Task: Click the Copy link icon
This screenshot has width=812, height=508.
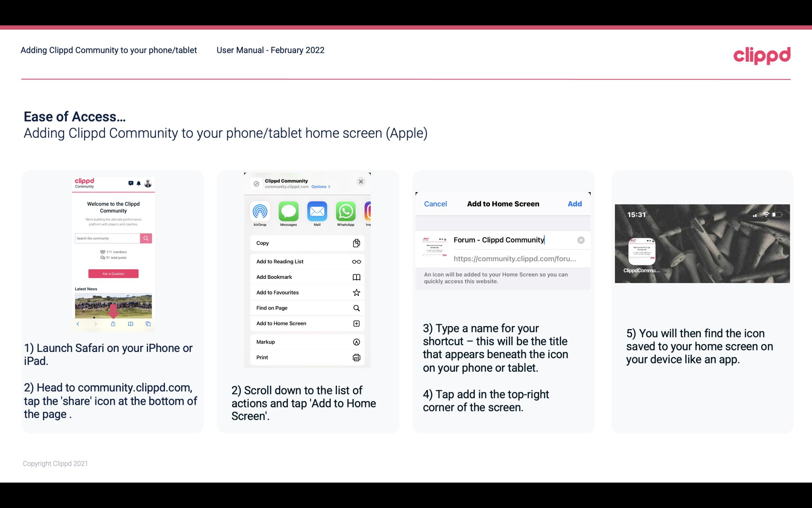Action: coord(356,242)
